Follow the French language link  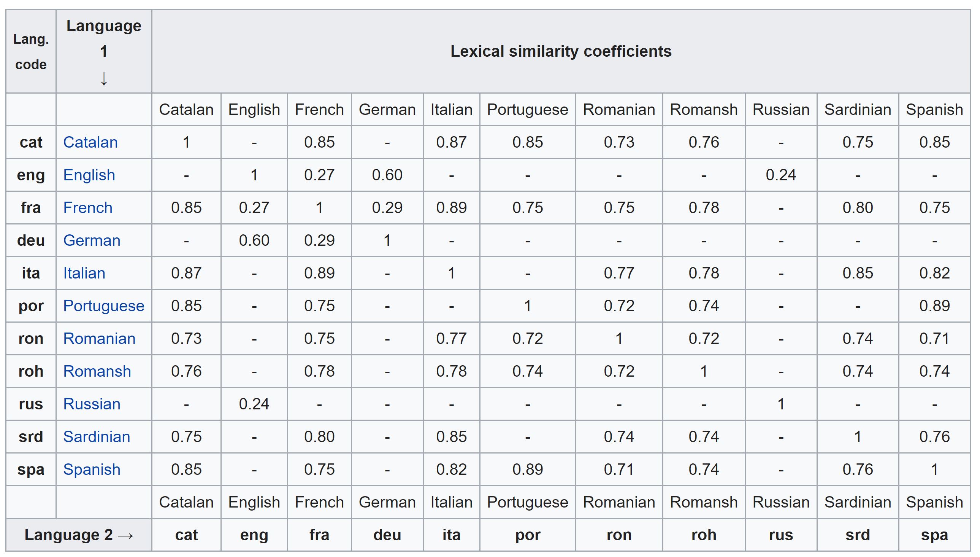pos(87,208)
